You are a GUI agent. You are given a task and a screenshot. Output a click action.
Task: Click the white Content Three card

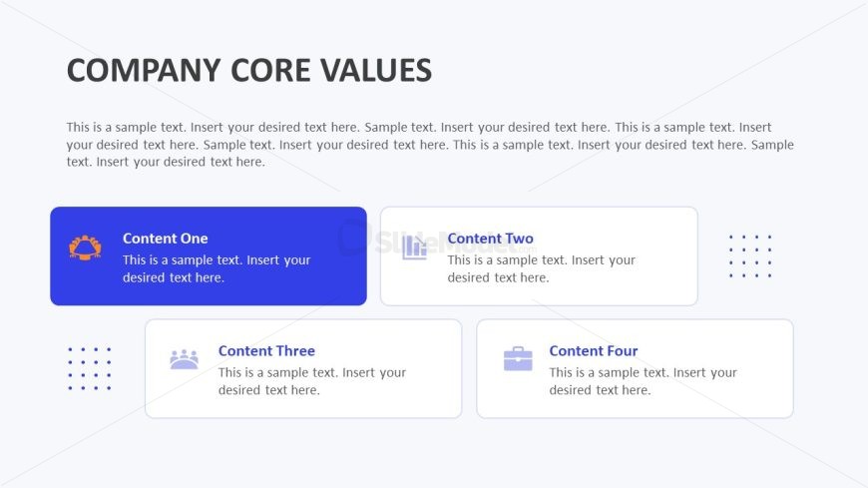(x=303, y=369)
